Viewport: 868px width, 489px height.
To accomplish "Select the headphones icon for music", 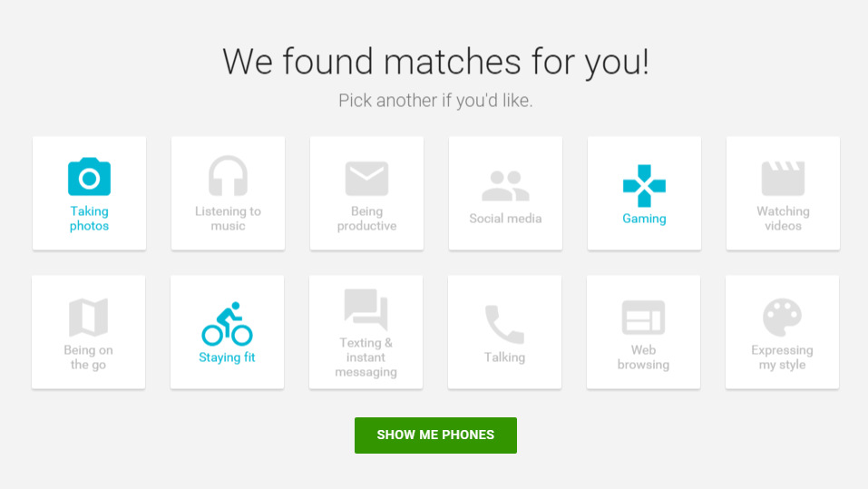I will tap(228, 176).
